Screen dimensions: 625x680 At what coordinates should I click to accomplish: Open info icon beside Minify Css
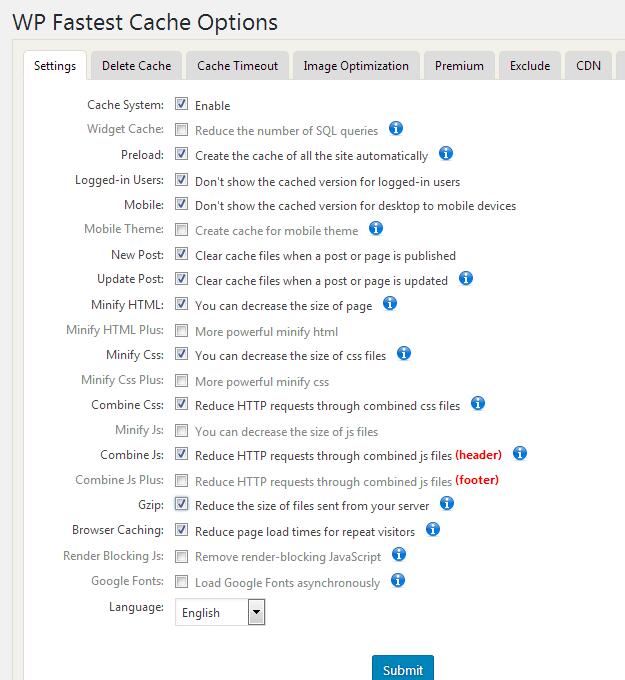pyautogui.click(x=404, y=353)
